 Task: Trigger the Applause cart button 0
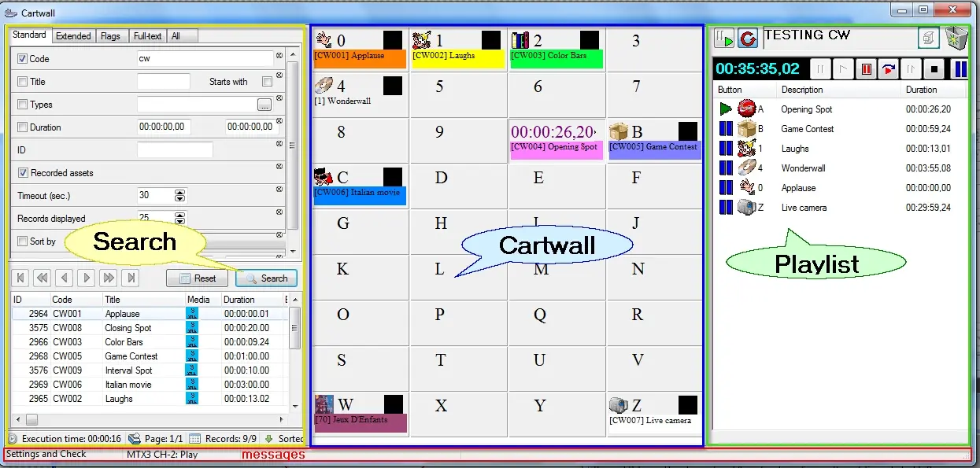(x=359, y=50)
